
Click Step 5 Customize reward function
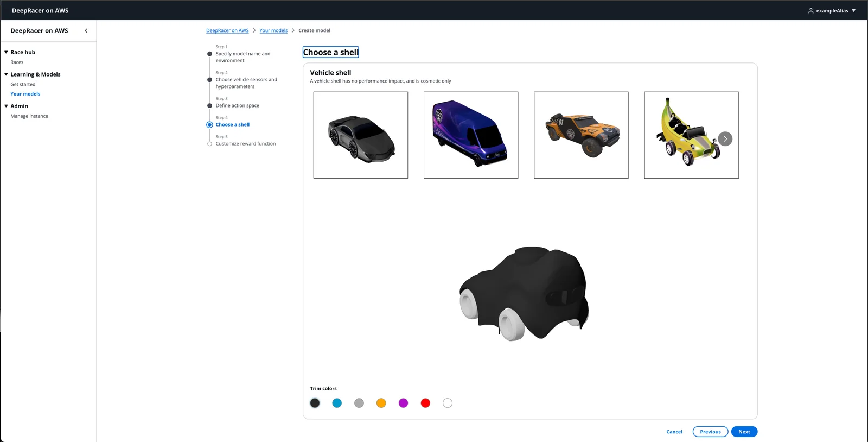pos(246,144)
